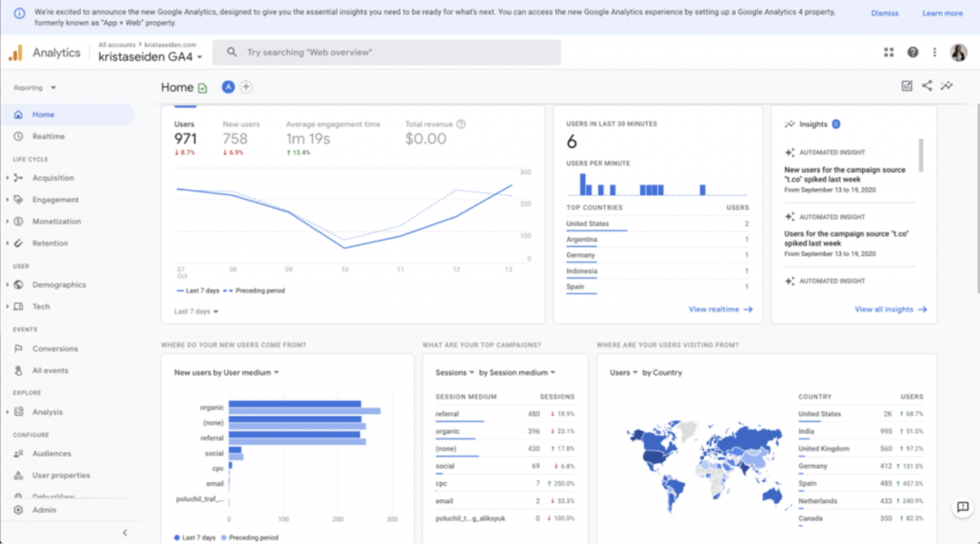Open the 'Sessions' metric dropdown in campaigns card
980x552 pixels.
click(x=455, y=372)
